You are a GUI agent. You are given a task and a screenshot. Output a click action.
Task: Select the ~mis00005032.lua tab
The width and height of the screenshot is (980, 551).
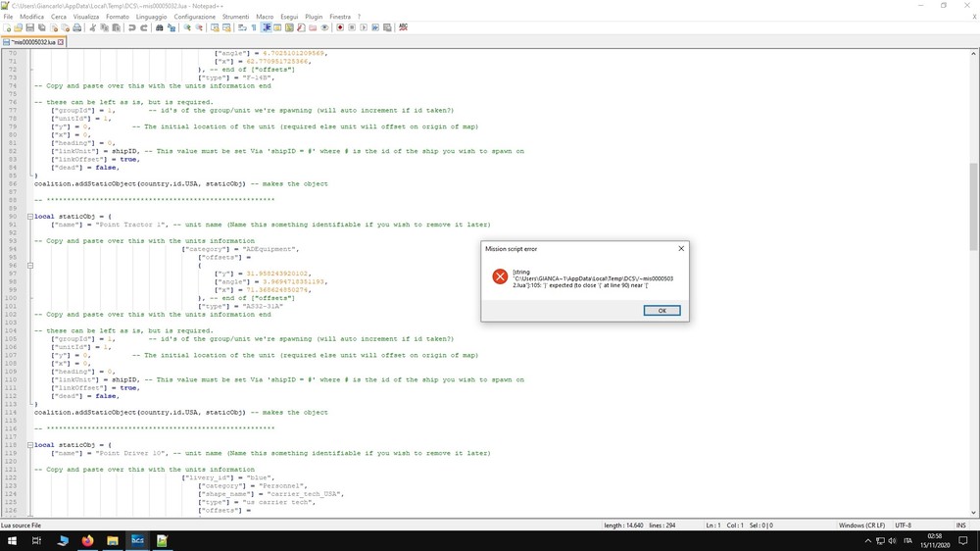click(x=33, y=42)
